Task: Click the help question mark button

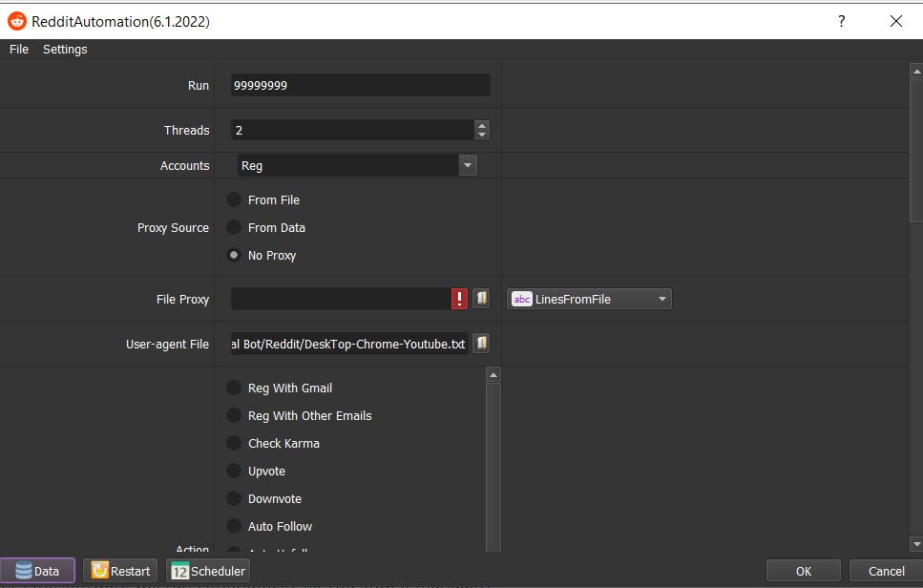Action: click(x=841, y=21)
